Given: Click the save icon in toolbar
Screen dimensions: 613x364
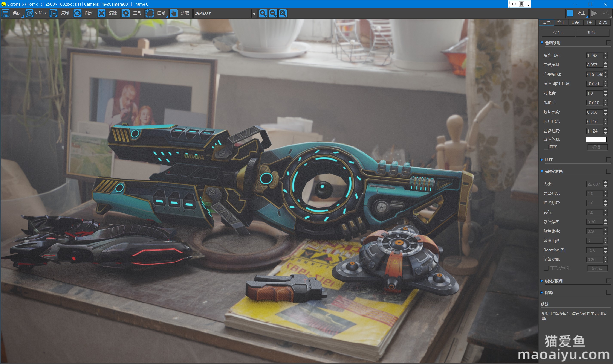Looking at the screenshot, I should point(5,13).
